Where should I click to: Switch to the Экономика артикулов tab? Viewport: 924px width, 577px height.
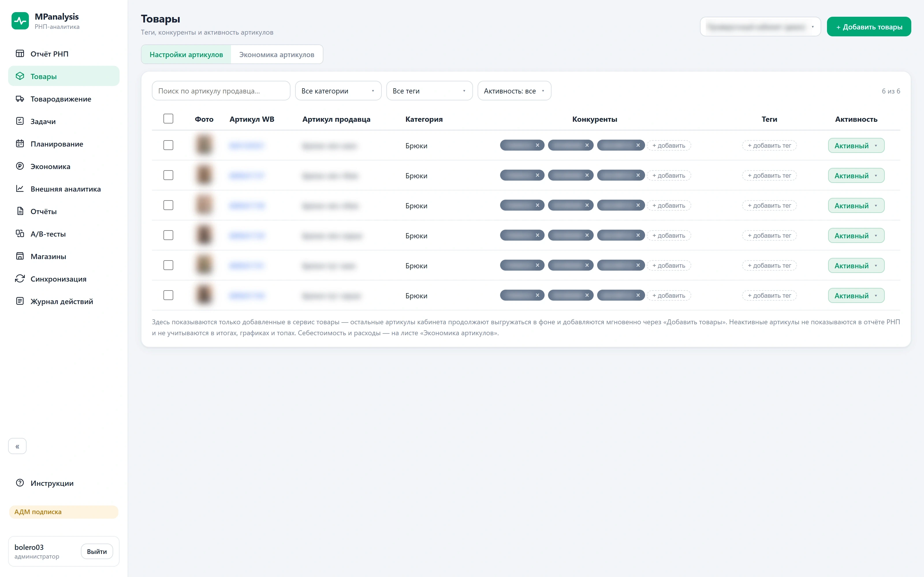[277, 55]
